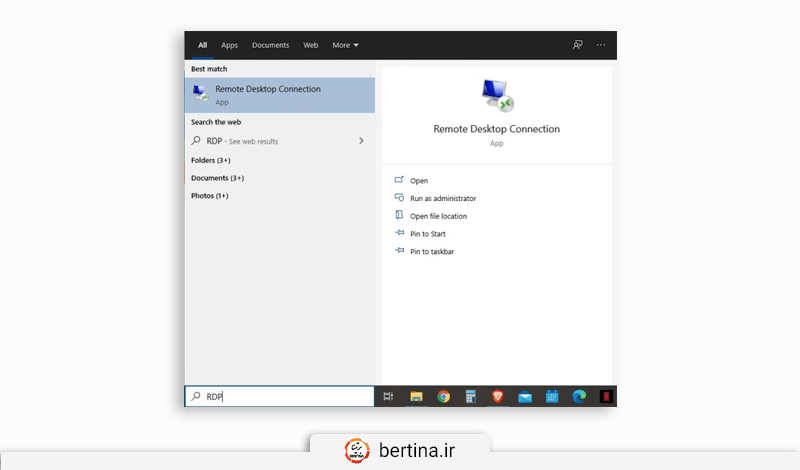This screenshot has width=800, height=470.
Task: Choose Run as administrator
Action: coord(443,199)
